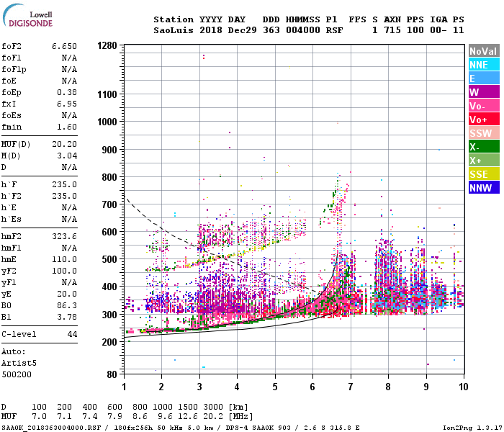Click the 715 AXN value in header
The height and width of the screenshot is (432, 504).
tap(392, 30)
